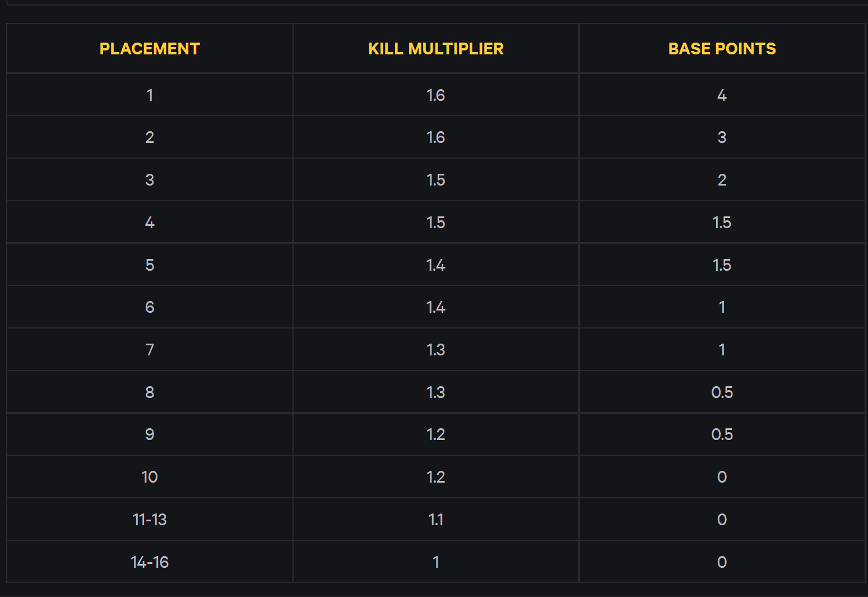Click the PLACEMENT column header
This screenshot has width=868, height=597.
[150, 49]
